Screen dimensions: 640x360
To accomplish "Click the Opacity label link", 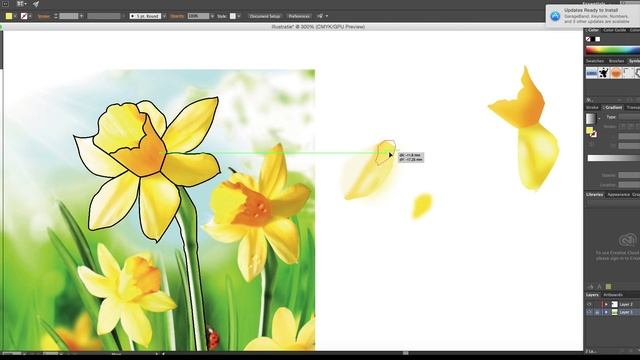I will (177, 16).
